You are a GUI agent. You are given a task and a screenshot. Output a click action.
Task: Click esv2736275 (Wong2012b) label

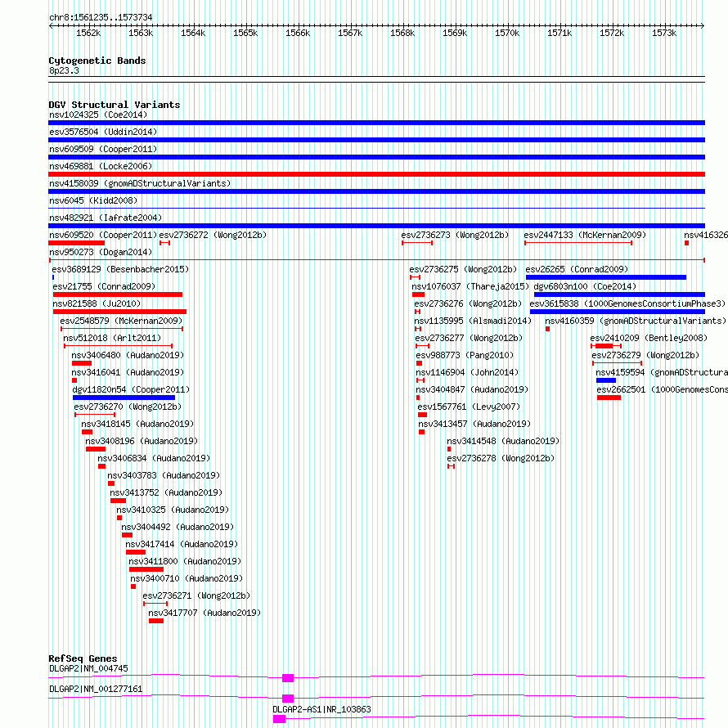tap(463, 269)
